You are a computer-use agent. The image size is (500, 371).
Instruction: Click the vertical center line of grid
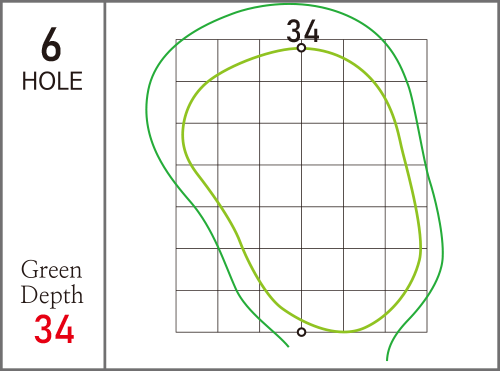click(301, 190)
